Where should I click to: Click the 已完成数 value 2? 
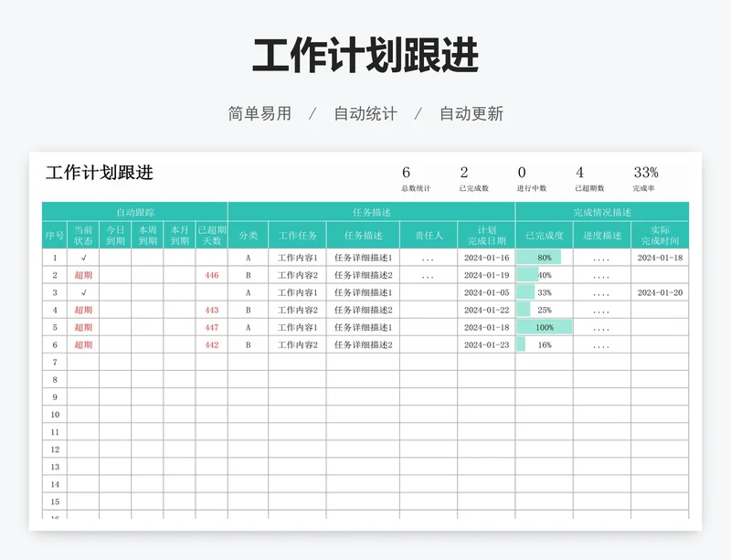[464, 173]
